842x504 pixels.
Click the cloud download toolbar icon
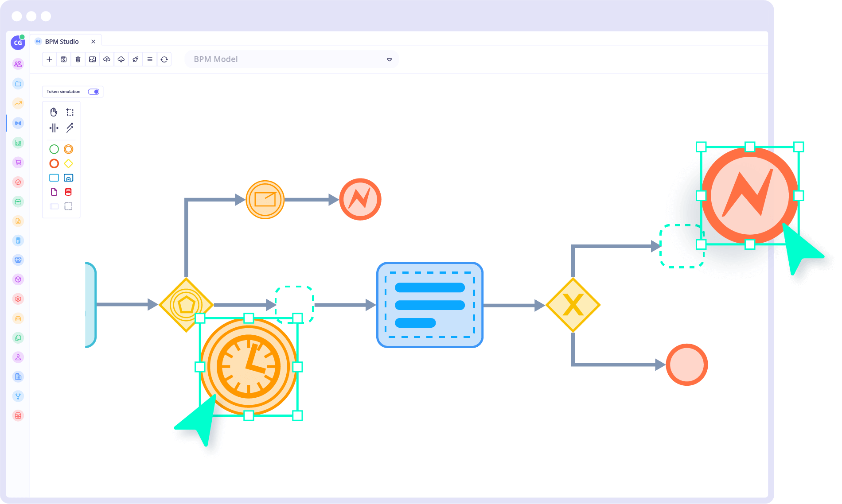point(121,59)
